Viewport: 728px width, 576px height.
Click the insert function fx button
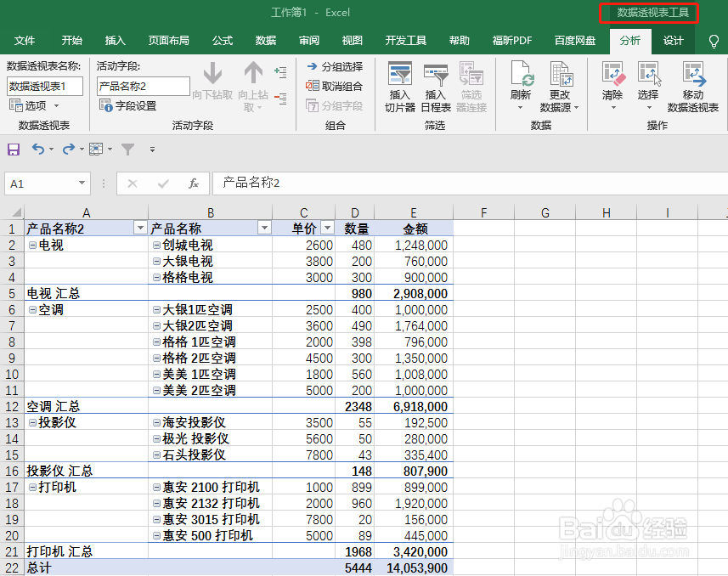(194, 184)
